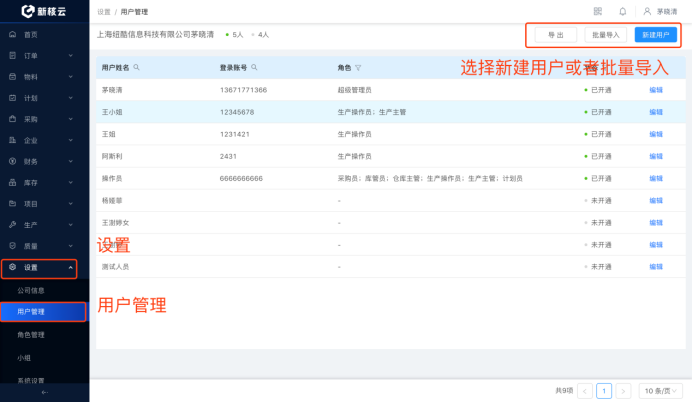Viewport: 692px width, 402px height.
Task: Expand the 计划 menu chevron
Action: 71,98
